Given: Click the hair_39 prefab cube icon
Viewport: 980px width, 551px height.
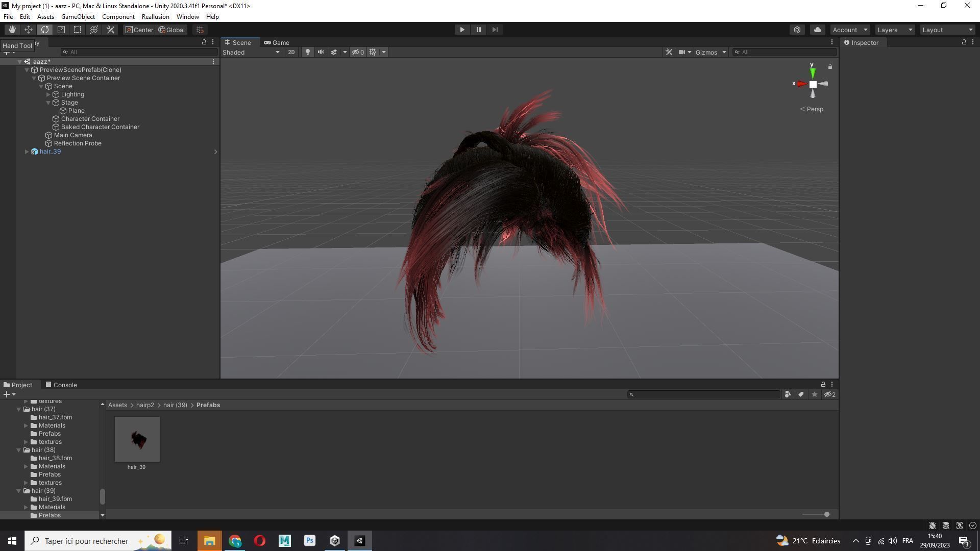Looking at the screenshot, I should (x=34, y=152).
